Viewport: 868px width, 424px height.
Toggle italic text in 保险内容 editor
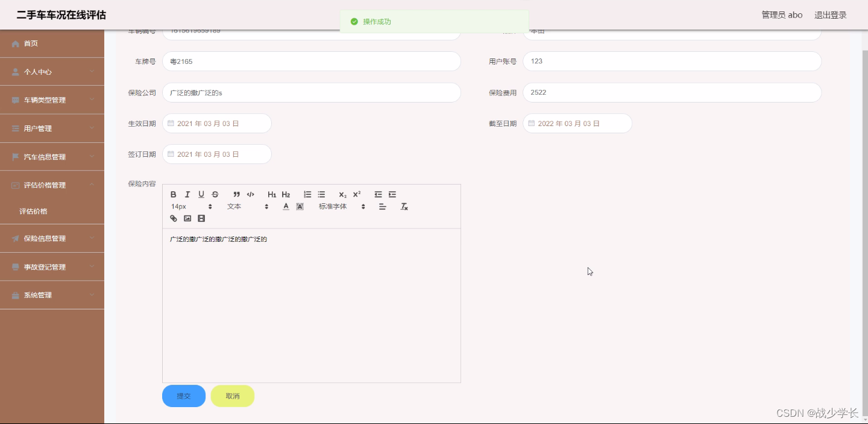(x=187, y=194)
